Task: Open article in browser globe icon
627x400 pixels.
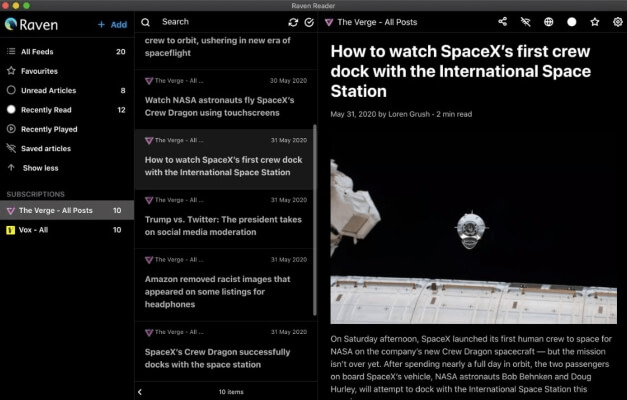Action: pos(549,22)
